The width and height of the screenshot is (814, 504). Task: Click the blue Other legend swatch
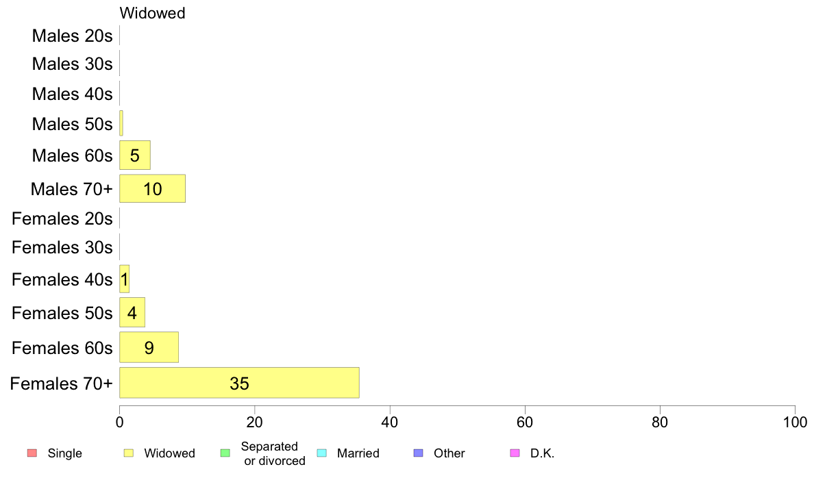[419, 453]
